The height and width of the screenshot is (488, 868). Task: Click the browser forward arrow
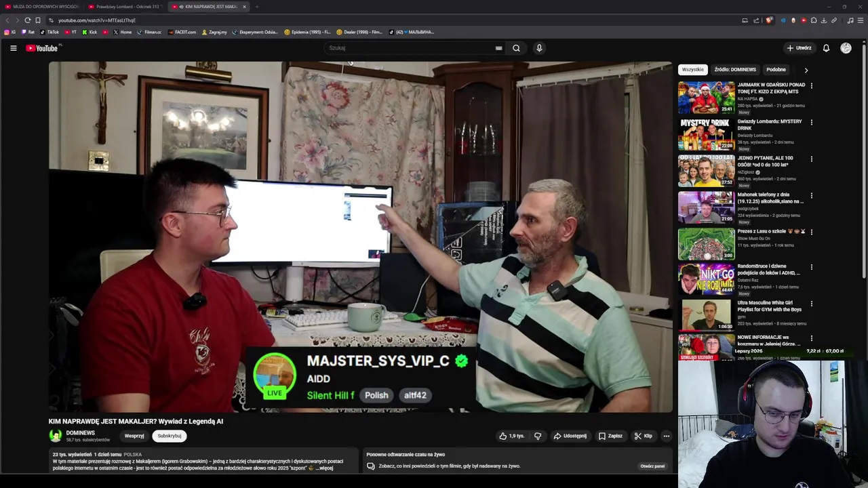tap(18, 20)
